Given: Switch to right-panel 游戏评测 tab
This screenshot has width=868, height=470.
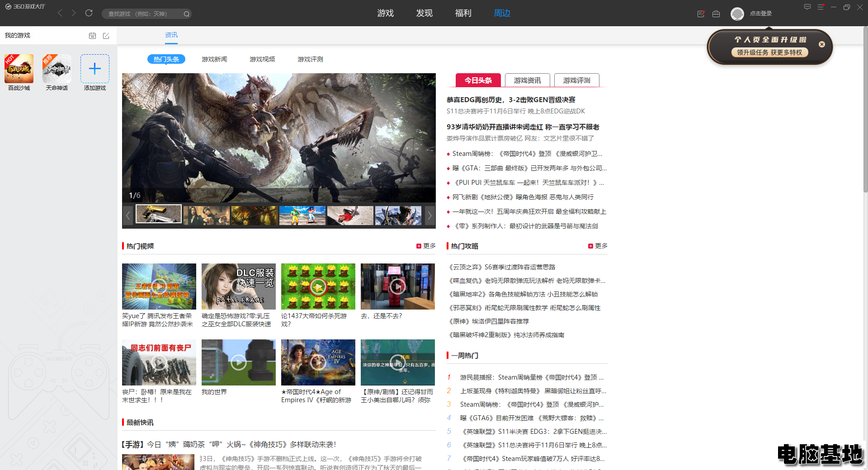Looking at the screenshot, I should coord(577,80).
